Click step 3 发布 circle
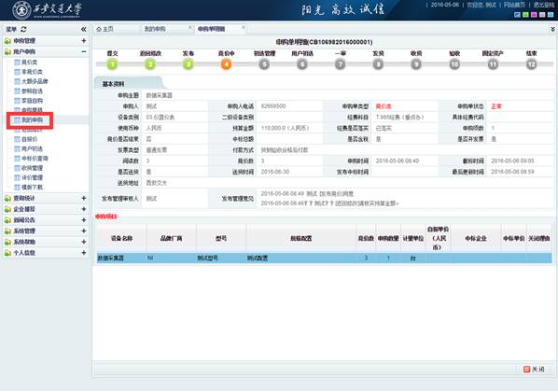The width and height of the screenshot is (558, 392). click(188, 64)
